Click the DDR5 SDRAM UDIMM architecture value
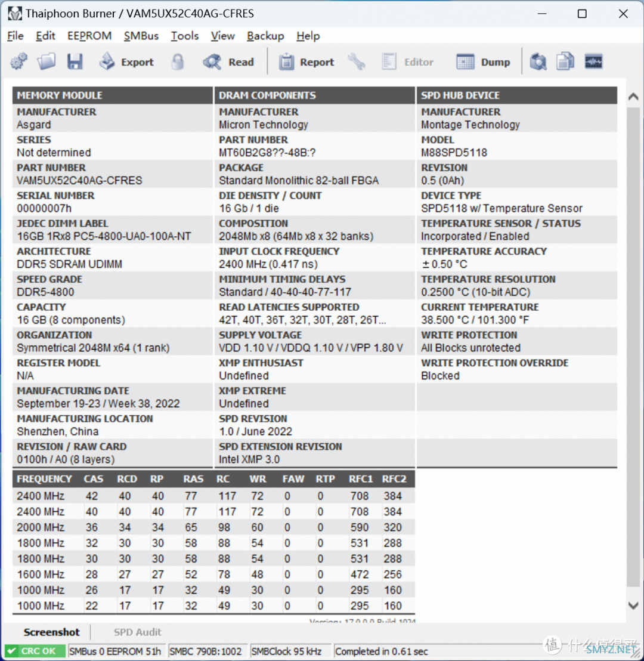The width and height of the screenshot is (644, 661). pyautogui.click(x=70, y=264)
